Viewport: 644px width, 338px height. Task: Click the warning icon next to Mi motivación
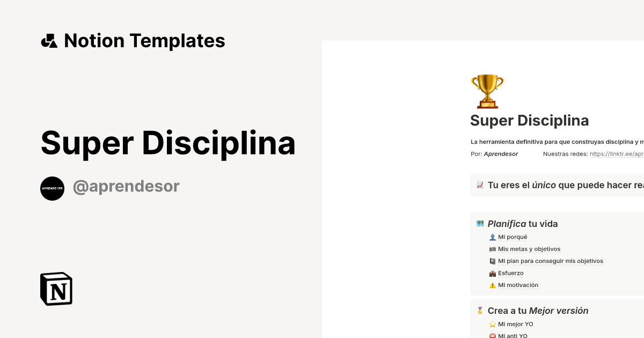[x=492, y=285]
